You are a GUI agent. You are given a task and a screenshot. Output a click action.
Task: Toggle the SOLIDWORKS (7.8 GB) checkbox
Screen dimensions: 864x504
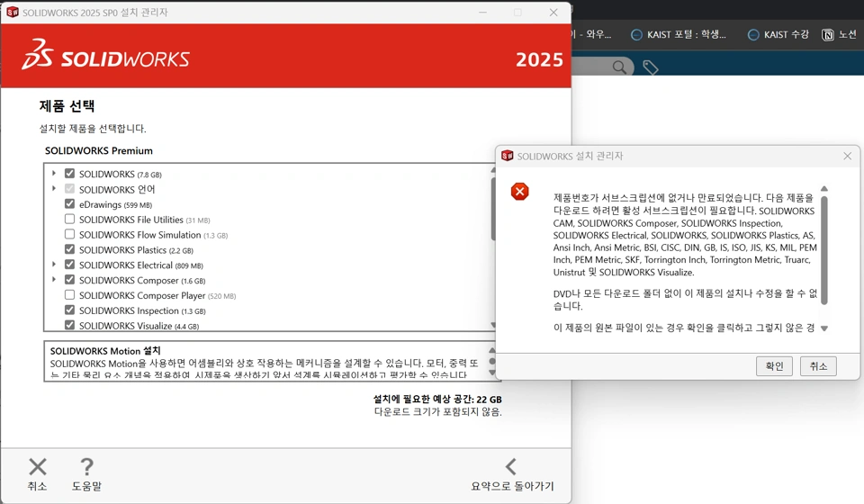click(69, 173)
